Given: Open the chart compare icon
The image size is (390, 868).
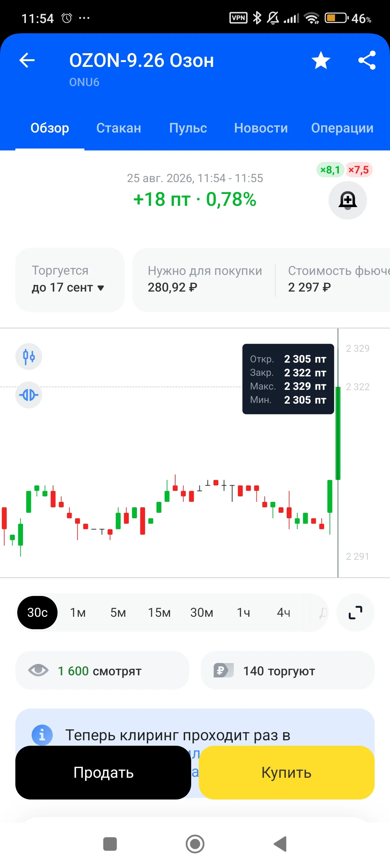Looking at the screenshot, I should click(29, 395).
